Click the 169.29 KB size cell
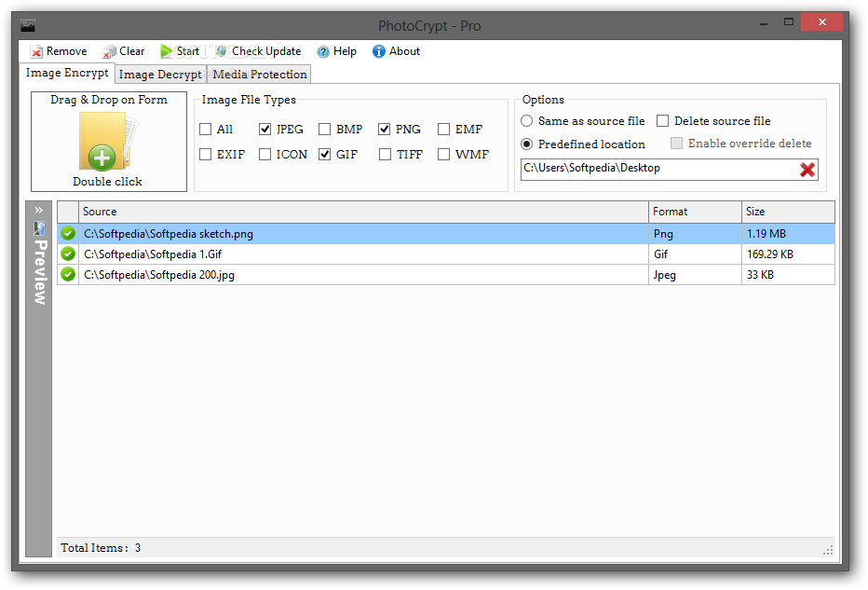This screenshot has height=590, width=868. tap(788, 254)
